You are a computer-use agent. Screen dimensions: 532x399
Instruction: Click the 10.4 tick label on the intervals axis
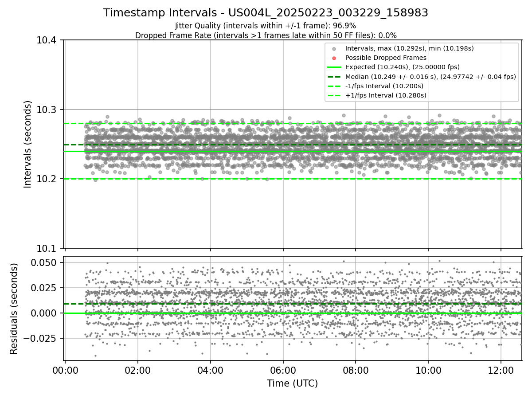click(47, 40)
